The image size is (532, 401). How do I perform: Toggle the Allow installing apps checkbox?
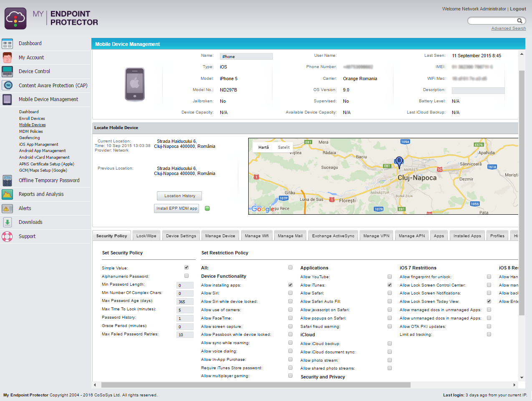point(290,285)
